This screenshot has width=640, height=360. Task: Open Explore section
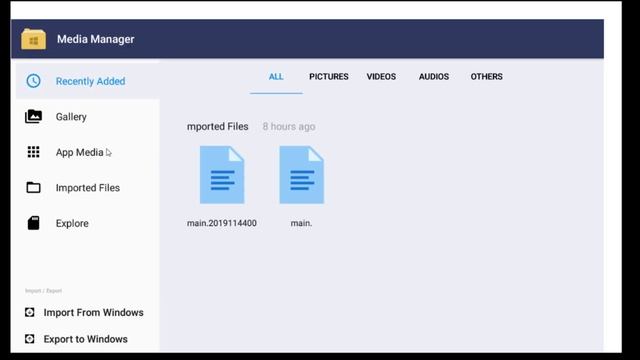click(x=87, y=223)
